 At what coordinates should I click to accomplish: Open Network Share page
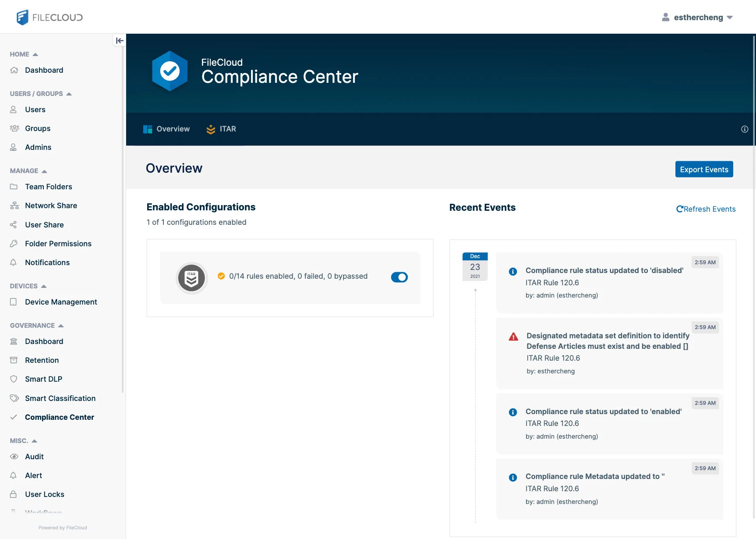(x=51, y=206)
